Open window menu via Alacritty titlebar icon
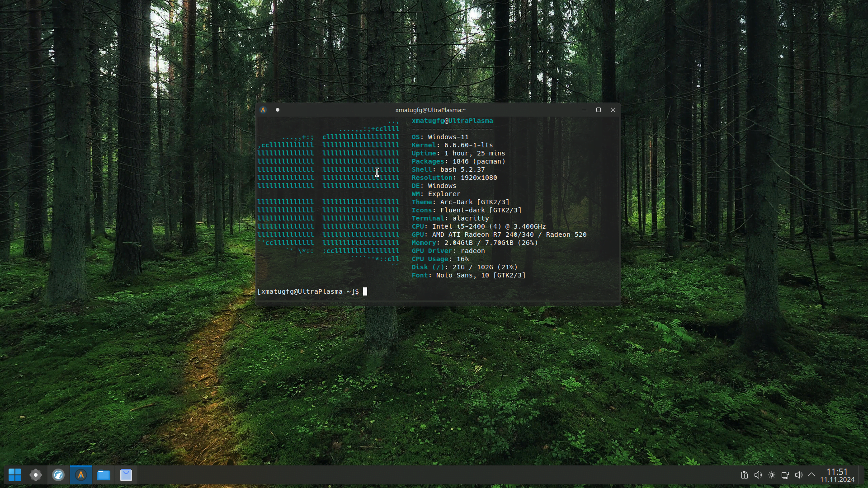Image resolution: width=868 pixels, height=488 pixels. 263,110
